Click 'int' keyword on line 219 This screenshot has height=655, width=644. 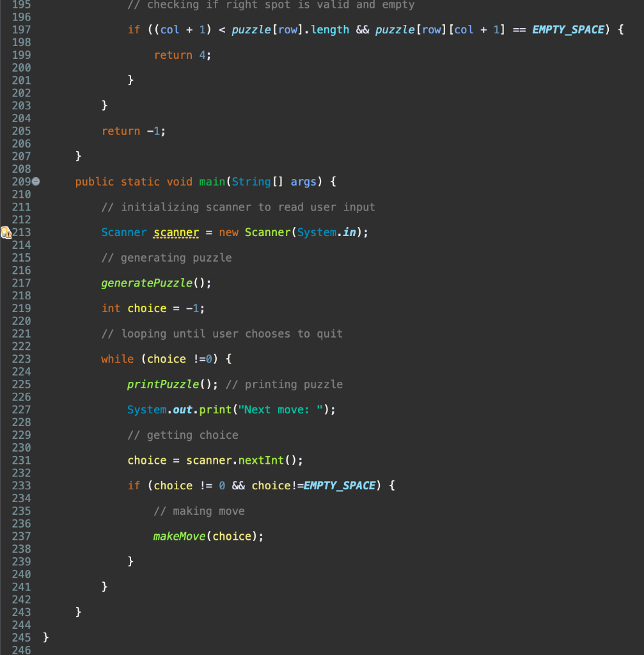pyautogui.click(x=111, y=308)
